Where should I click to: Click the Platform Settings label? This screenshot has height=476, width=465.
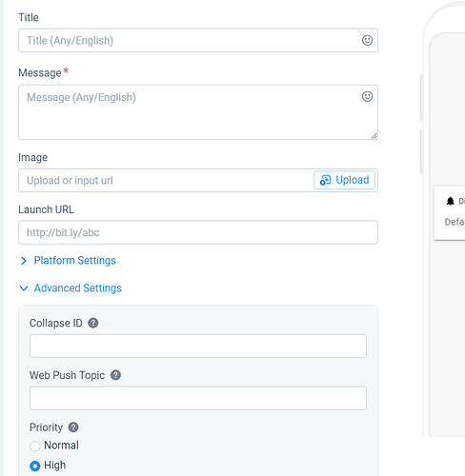click(75, 261)
